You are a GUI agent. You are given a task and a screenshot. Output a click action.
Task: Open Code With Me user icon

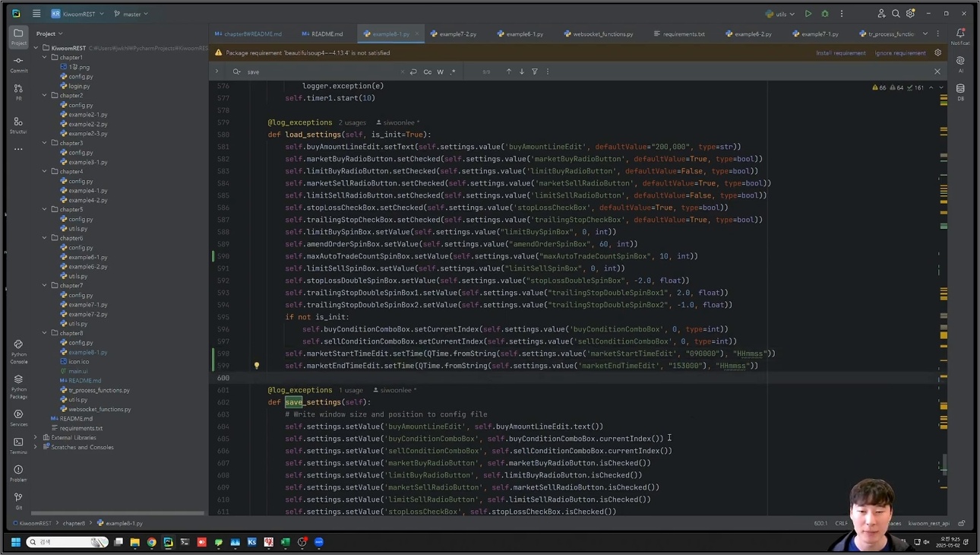881,14
